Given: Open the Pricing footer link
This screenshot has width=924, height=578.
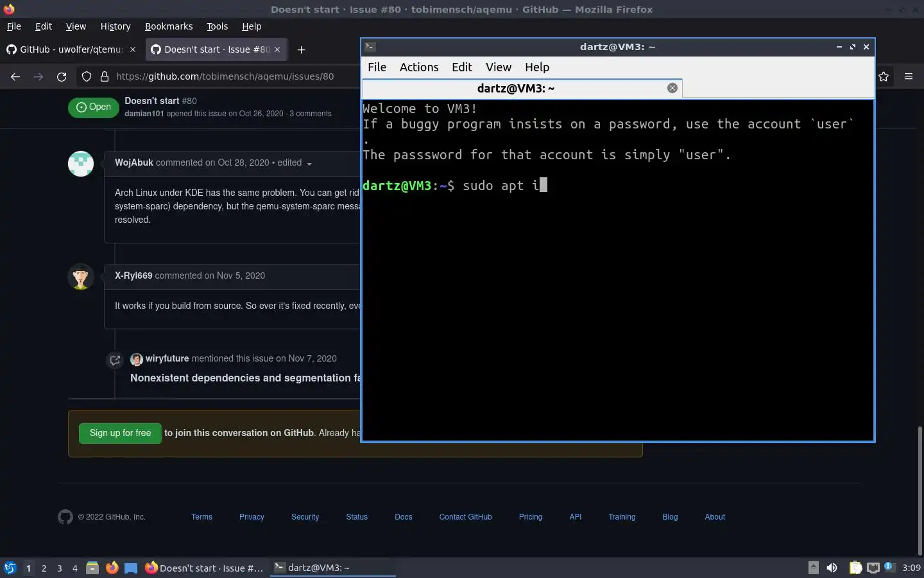Looking at the screenshot, I should tap(531, 517).
